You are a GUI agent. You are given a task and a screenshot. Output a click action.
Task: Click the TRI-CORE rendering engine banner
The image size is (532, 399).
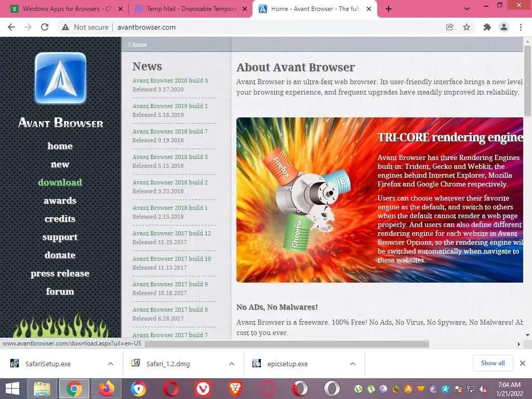[380, 200]
